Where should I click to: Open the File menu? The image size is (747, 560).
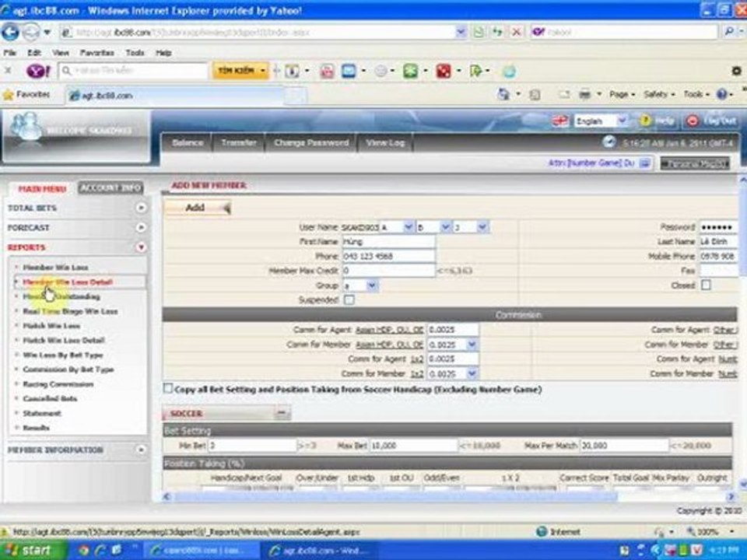[x=9, y=53]
